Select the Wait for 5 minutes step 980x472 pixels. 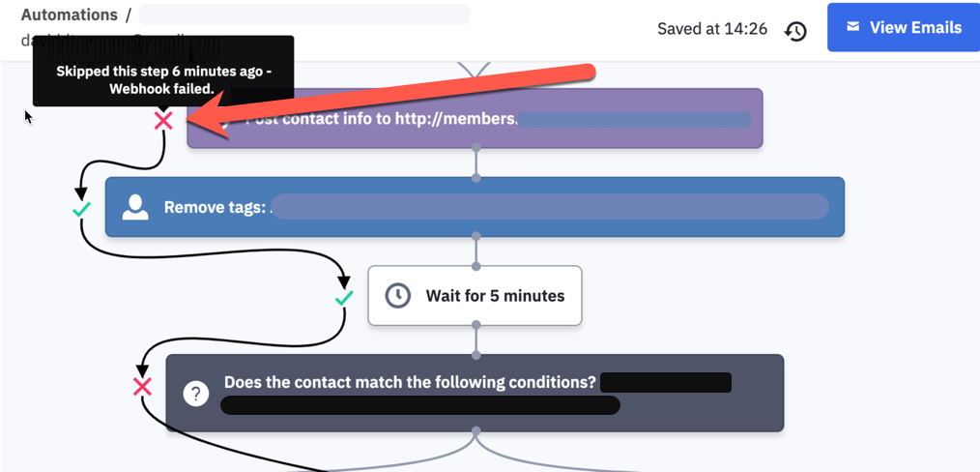coord(475,295)
